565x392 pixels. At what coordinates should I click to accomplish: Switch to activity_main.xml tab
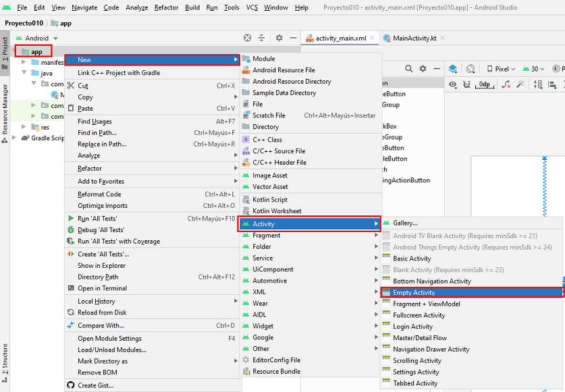click(340, 38)
